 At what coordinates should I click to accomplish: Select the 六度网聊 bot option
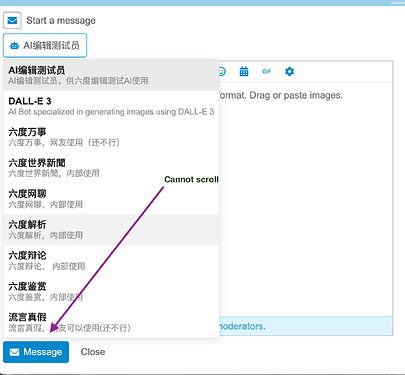click(x=111, y=199)
